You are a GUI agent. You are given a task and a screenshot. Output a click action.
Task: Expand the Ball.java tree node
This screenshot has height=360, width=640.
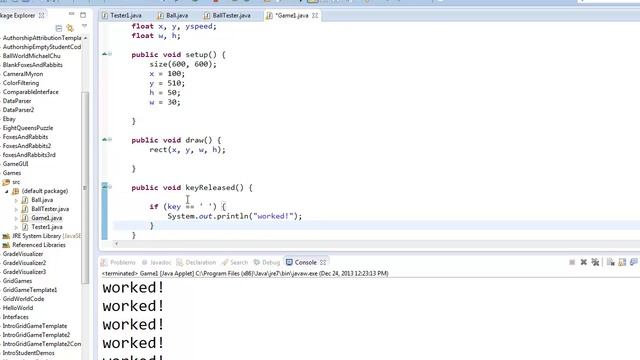click(x=16, y=200)
